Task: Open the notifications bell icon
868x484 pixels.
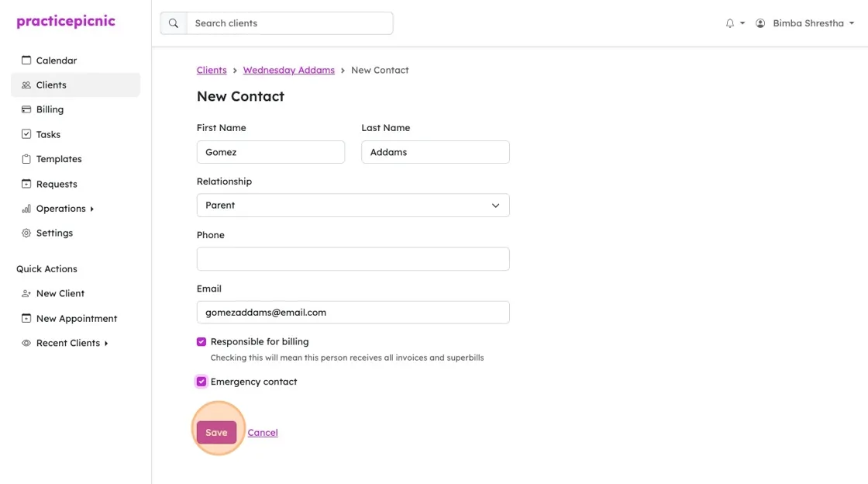Action: click(730, 23)
